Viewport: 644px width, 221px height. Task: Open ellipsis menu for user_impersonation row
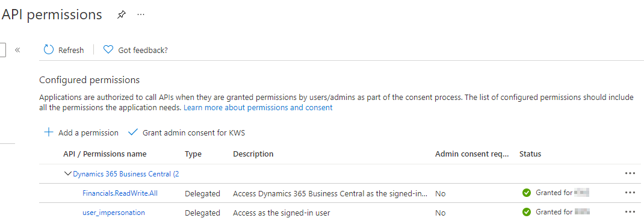tap(630, 212)
